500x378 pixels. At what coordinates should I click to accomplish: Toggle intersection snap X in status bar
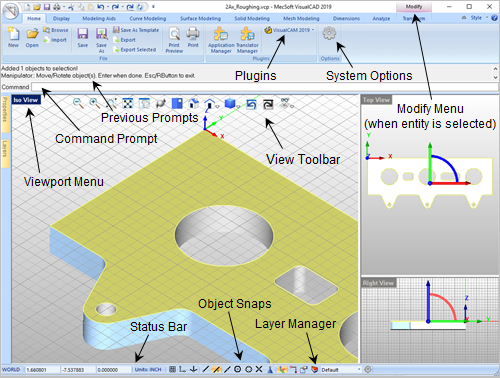click(x=259, y=369)
